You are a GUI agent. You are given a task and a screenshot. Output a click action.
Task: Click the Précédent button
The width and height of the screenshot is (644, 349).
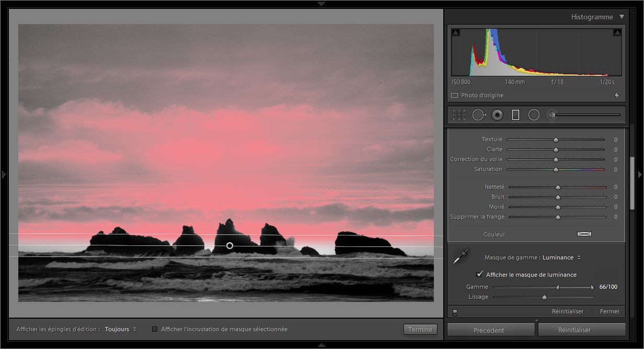(x=490, y=330)
